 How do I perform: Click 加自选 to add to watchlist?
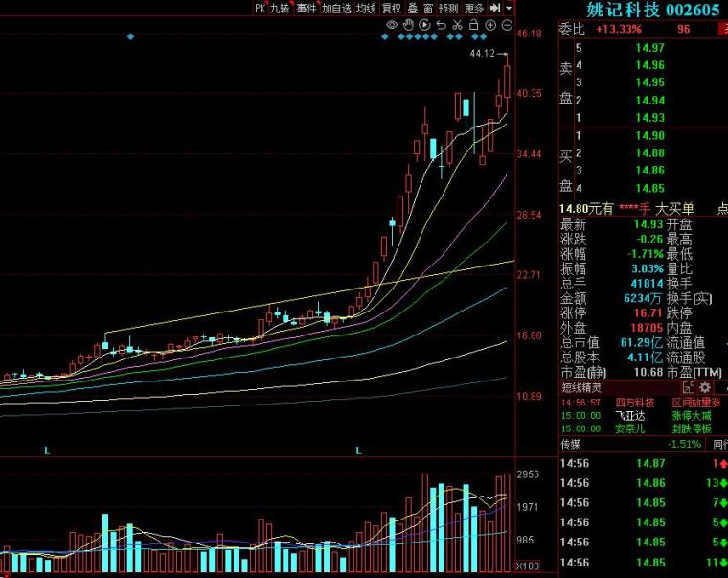tap(336, 8)
